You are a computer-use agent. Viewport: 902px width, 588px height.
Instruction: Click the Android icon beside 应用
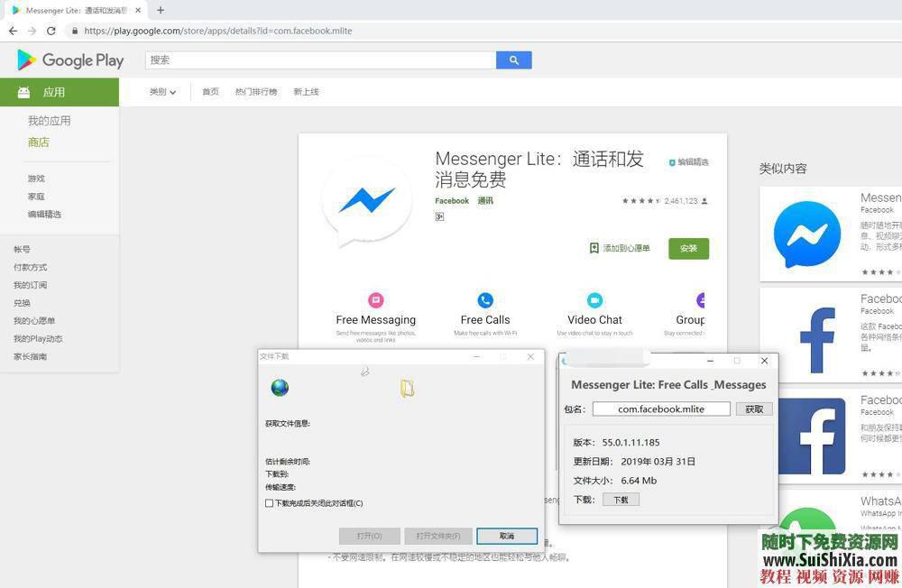pos(23,92)
